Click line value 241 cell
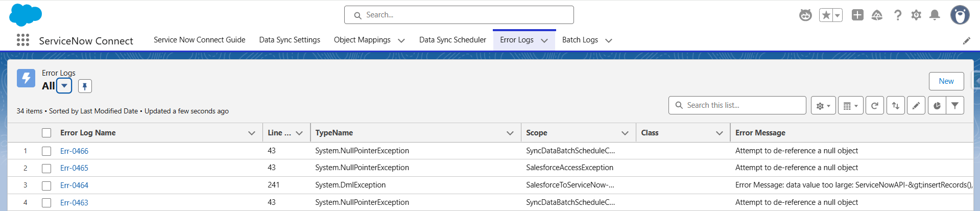980x211 pixels. pos(273,185)
